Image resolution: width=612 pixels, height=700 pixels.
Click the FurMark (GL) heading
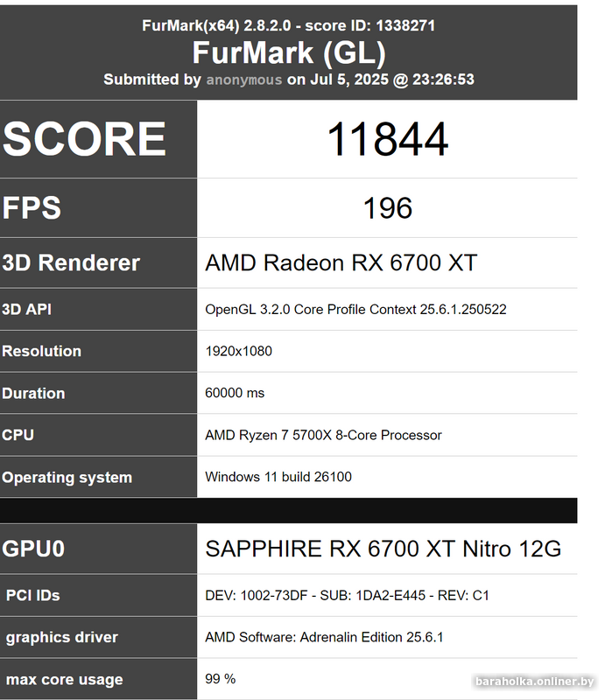point(289,52)
